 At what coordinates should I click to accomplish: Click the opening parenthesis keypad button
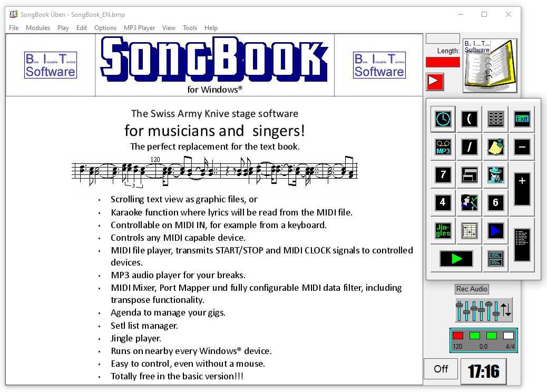(469, 119)
